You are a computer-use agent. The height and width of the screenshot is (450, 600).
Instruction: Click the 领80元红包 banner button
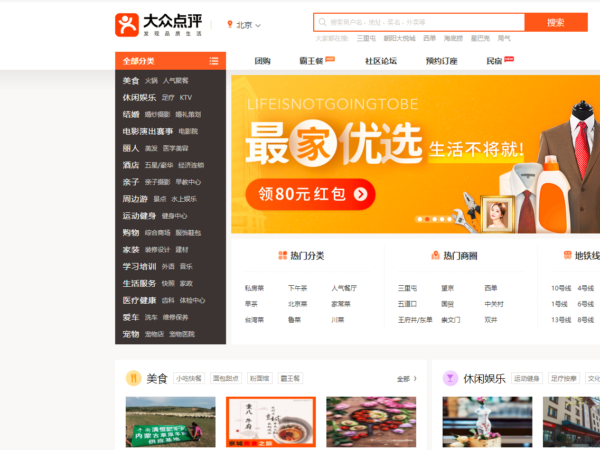coord(310,194)
